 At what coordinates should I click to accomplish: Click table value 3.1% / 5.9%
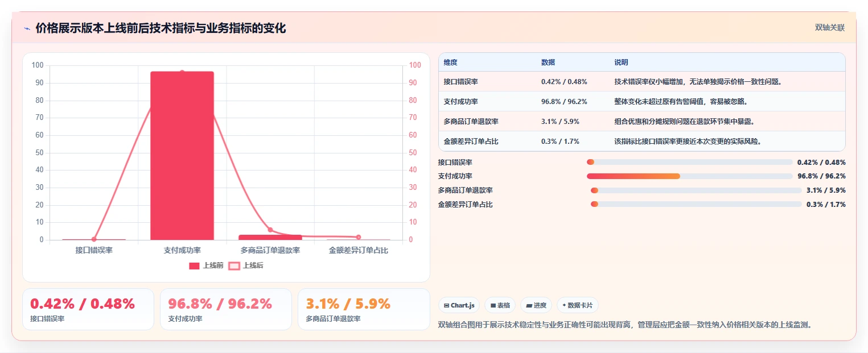[x=560, y=122]
